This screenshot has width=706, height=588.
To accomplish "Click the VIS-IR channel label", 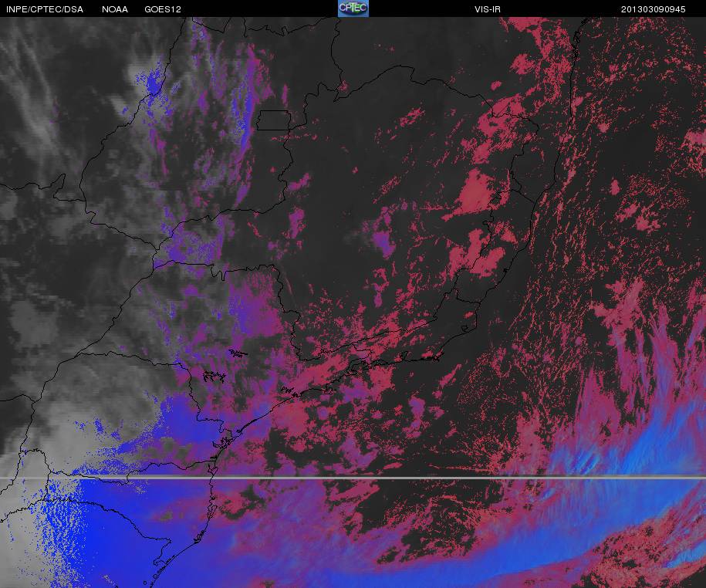I will [x=487, y=9].
